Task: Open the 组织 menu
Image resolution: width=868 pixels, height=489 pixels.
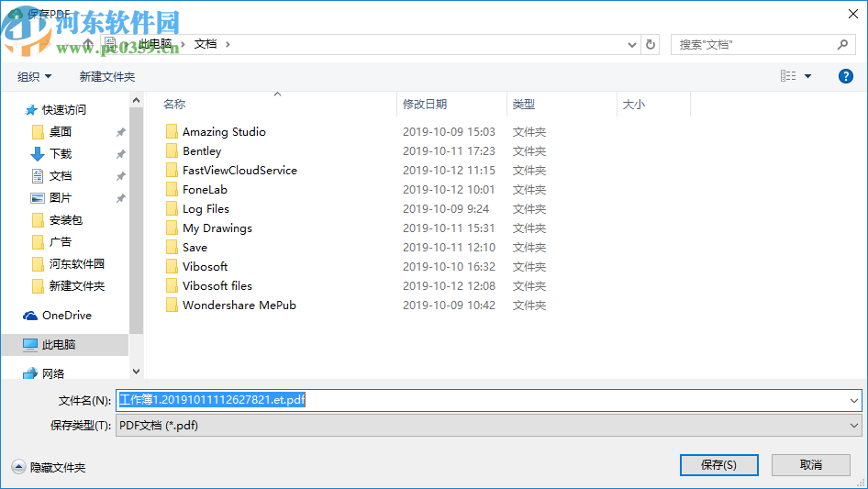Action: coord(34,76)
